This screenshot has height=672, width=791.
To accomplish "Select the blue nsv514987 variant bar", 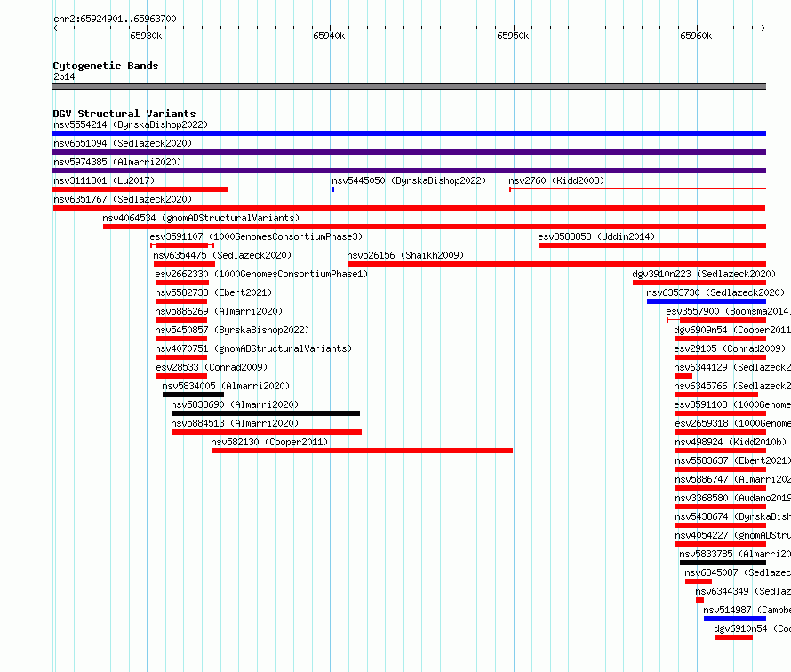I will tap(735, 619).
